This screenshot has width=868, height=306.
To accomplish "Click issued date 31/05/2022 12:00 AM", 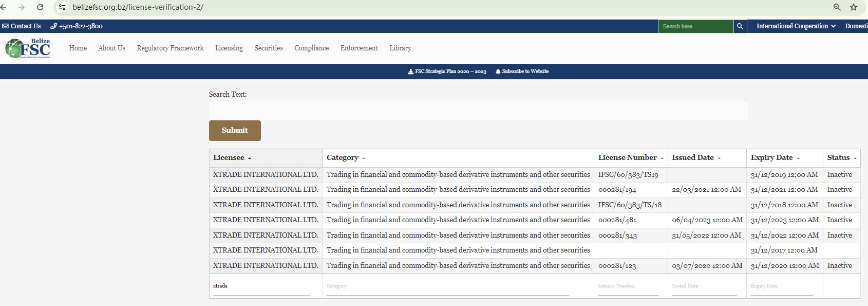I will [x=707, y=236].
